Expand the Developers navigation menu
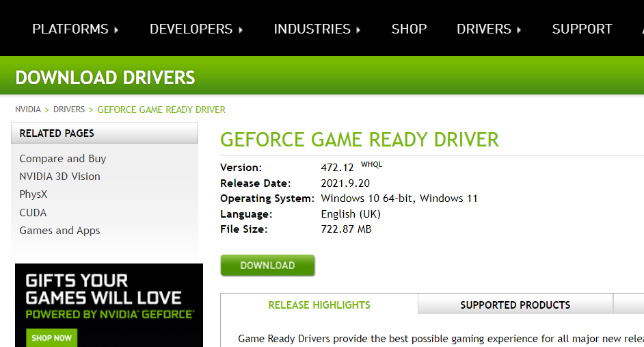 (191, 29)
